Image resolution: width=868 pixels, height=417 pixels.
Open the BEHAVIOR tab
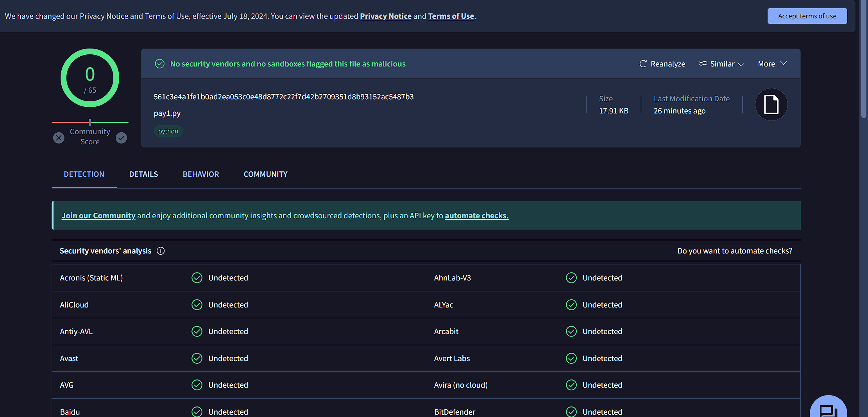(x=201, y=174)
